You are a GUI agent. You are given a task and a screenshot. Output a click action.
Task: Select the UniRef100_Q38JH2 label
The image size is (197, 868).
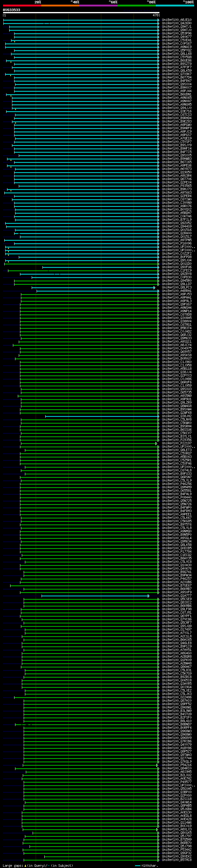coord(176,416)
